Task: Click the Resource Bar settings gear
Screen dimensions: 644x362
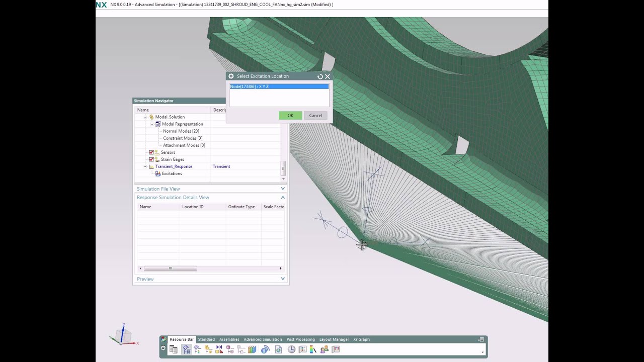Action: pyautogui.click(x=163, y=348)
